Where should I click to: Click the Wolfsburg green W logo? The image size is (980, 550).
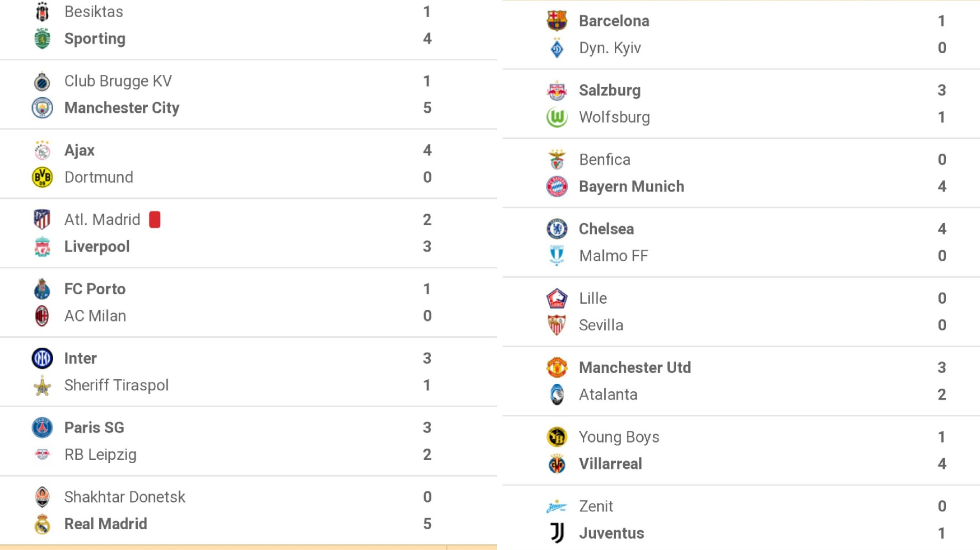(x=557, y=117)
